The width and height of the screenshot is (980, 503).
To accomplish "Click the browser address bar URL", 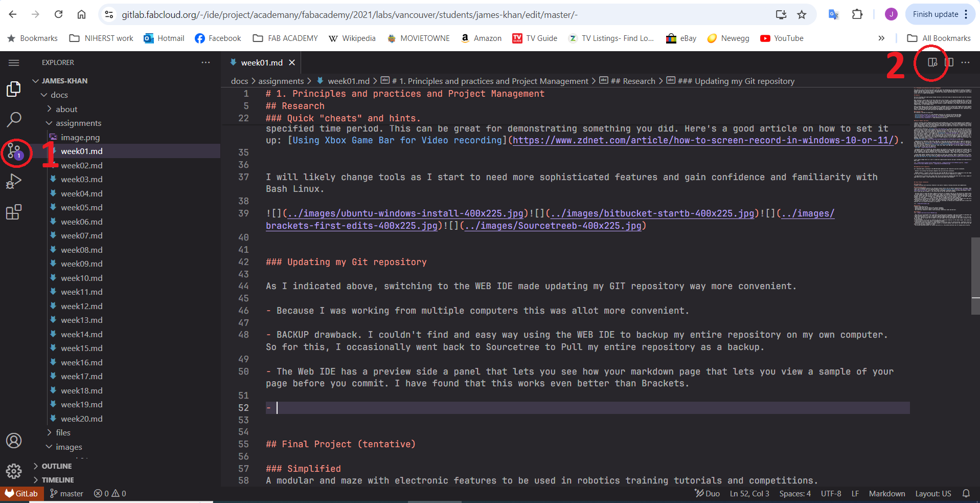I will pyautogui.click(x=350, y=15).
